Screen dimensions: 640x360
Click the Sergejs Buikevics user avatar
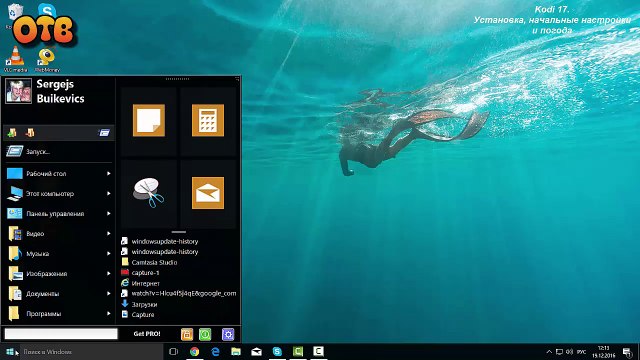click(x=18, y=91)
